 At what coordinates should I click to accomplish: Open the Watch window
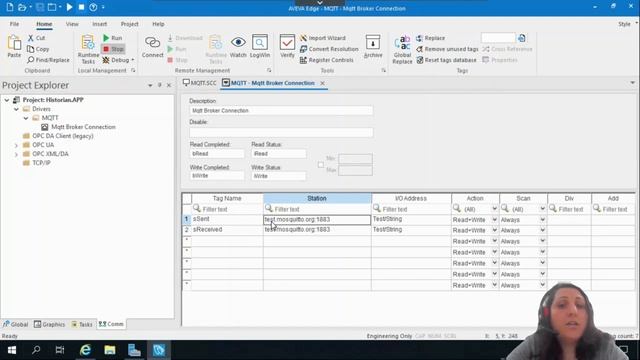238,46
